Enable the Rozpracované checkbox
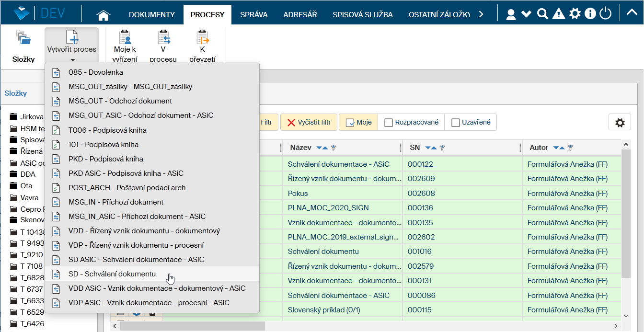 tap(389, 123)
